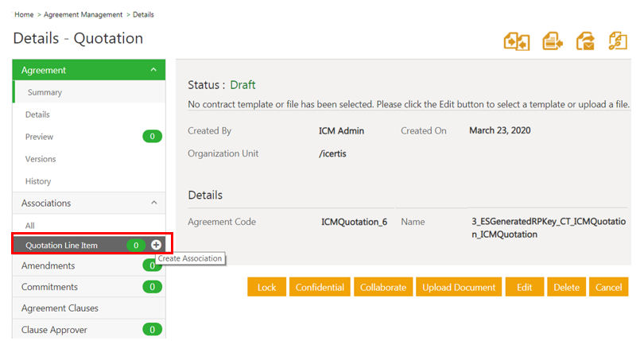The width and height of the screenshot is (644, 341).
Task: Select Versions in the sidebar
Action: (x=41, y=159)
